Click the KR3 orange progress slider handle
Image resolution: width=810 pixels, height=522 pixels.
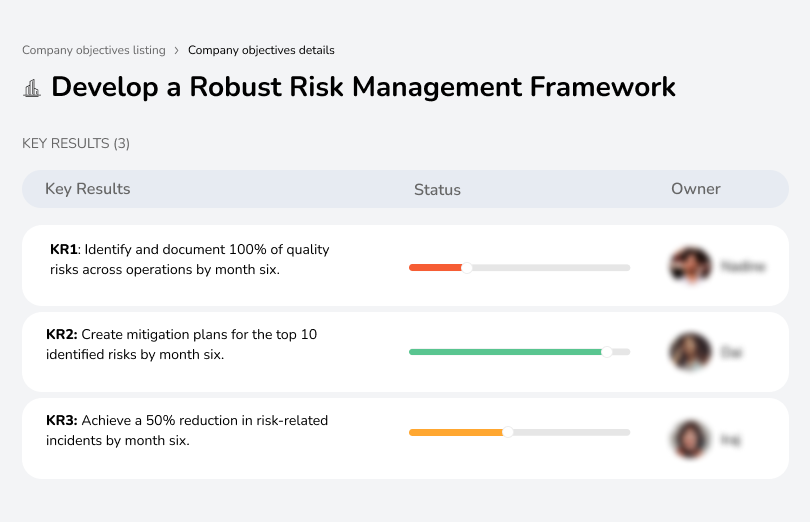(x=508, y=432)
